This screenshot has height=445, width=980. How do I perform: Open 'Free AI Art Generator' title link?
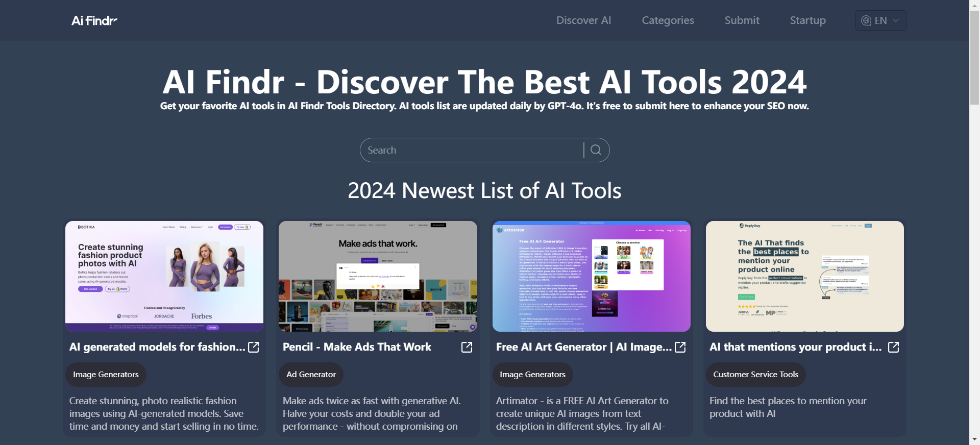[x=584, y=347]
